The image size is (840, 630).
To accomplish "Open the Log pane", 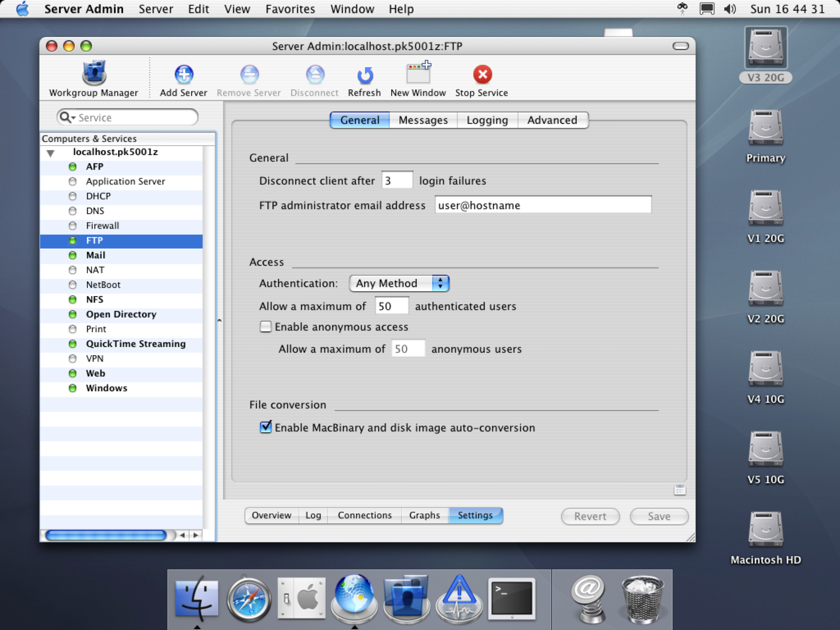I will click(313, 516).
